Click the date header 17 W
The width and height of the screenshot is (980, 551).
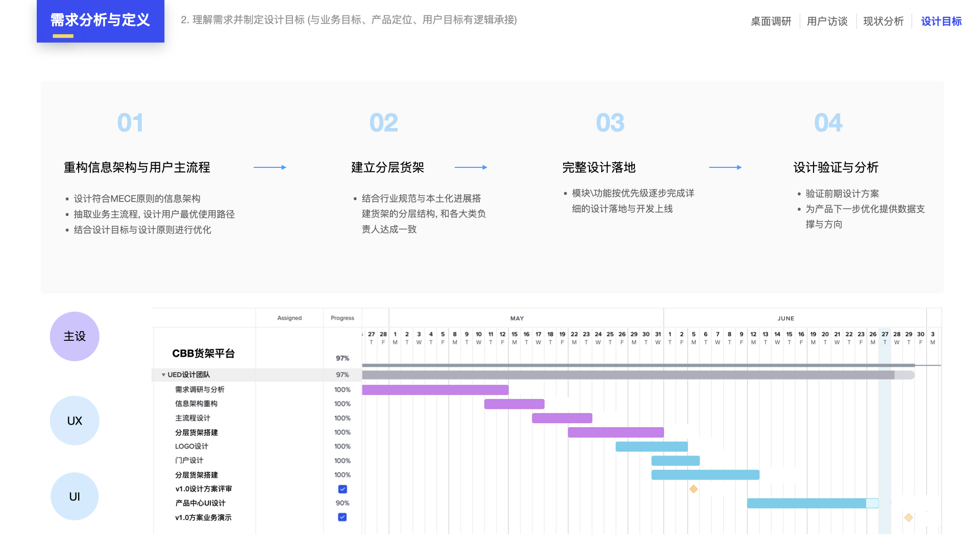click(538, 338)
